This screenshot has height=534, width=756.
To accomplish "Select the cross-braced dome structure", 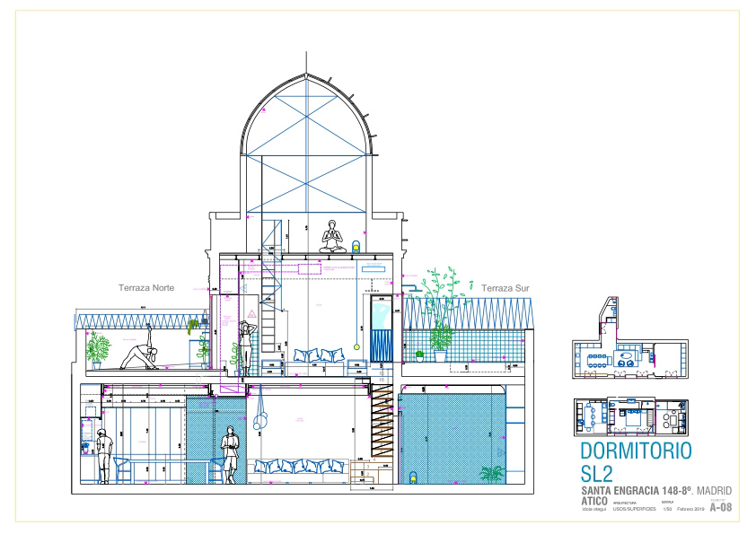I will tap(306, 143).
